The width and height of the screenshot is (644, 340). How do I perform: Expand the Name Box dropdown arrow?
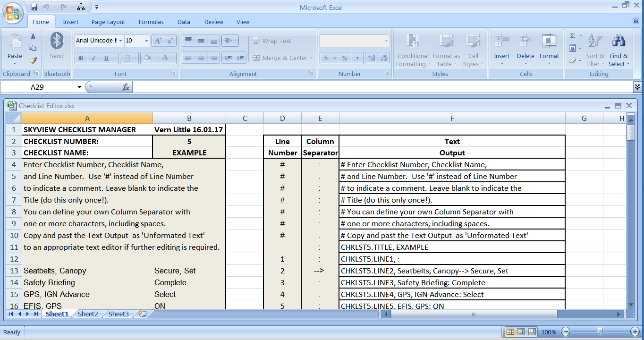point(79,87)
